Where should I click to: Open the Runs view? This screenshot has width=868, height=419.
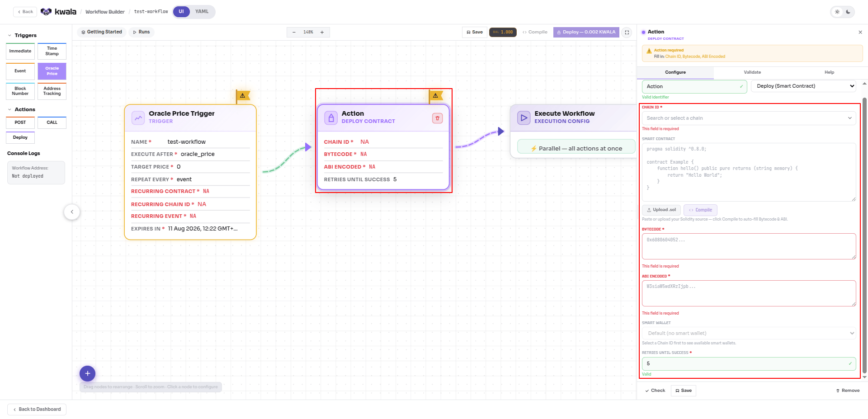tap(142, 32)
